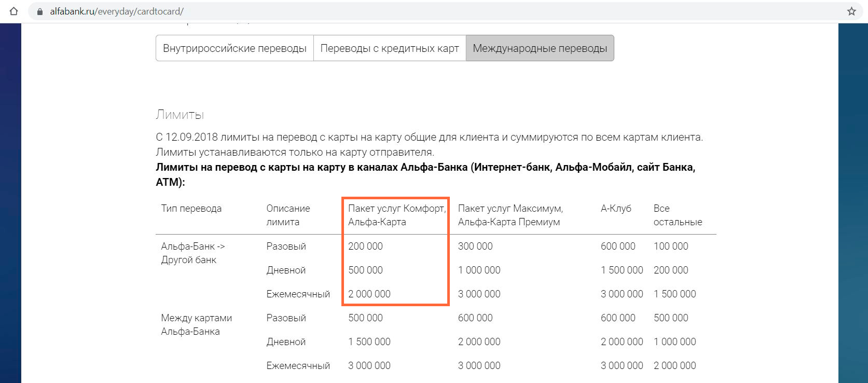Click the browser home icon
Viewport: 868px width, 383px height.
click(14, 11)
